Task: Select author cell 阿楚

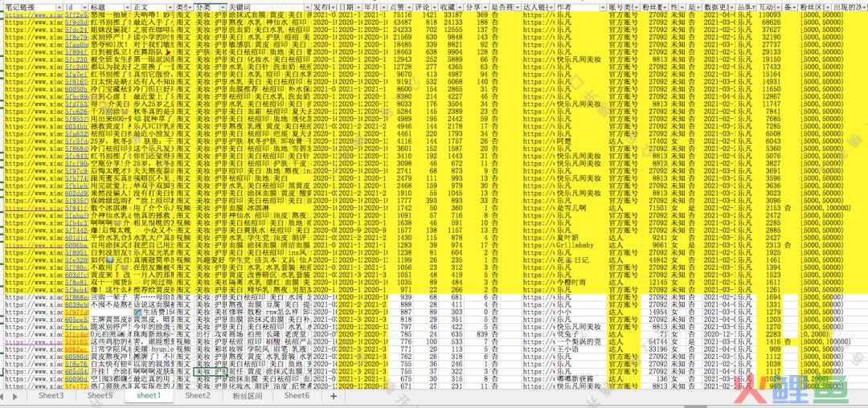Action: tap(581, 141)
